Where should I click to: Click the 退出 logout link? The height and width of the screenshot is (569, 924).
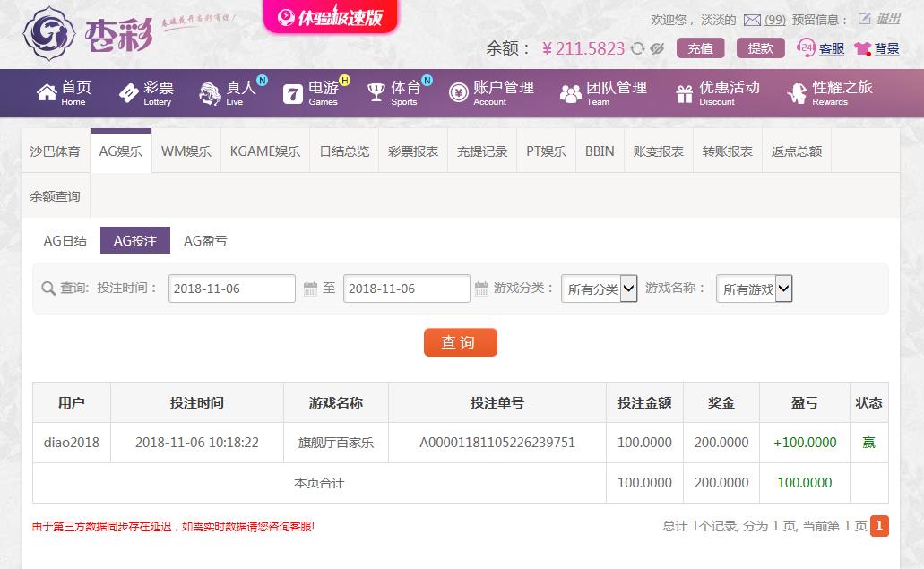(888, 19)
